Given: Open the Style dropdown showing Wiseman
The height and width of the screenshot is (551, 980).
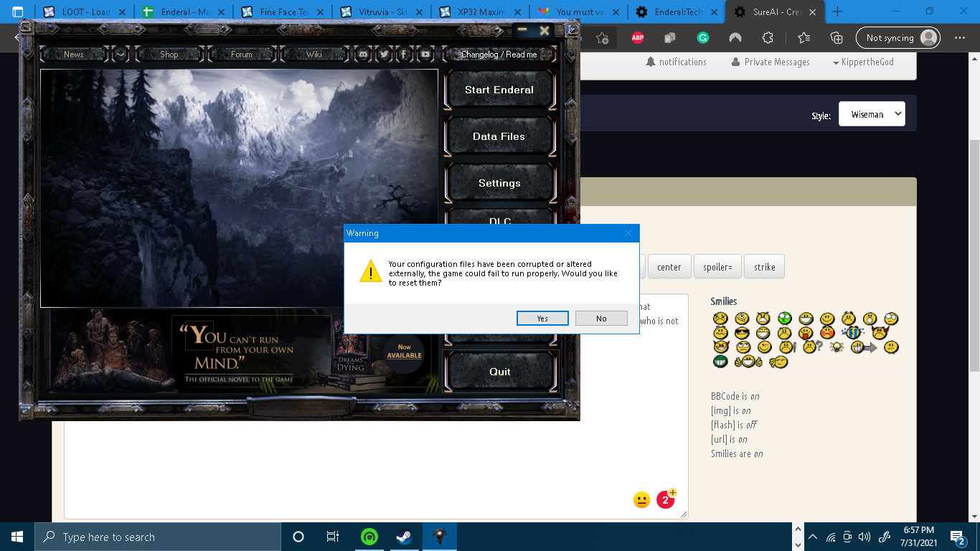Looking at the screenshot, I should (871, 114).
